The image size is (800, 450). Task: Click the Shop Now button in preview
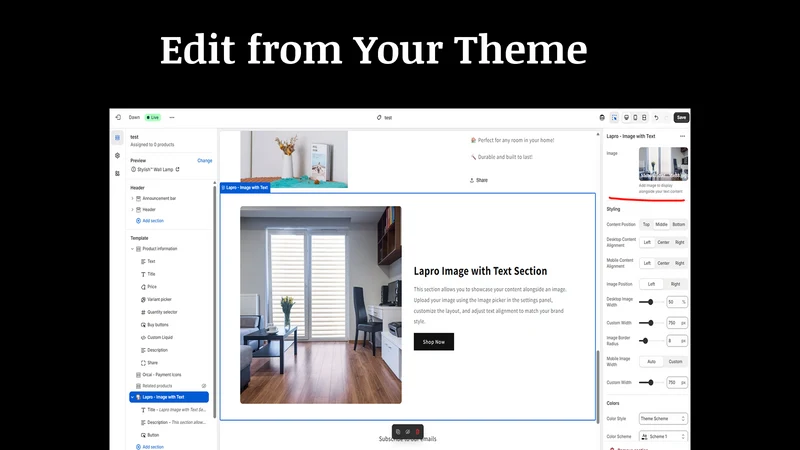(x=434, y=342)
